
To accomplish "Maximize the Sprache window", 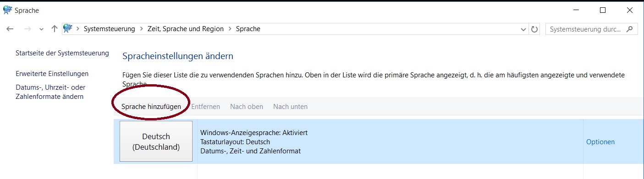I will pos(603,10).
